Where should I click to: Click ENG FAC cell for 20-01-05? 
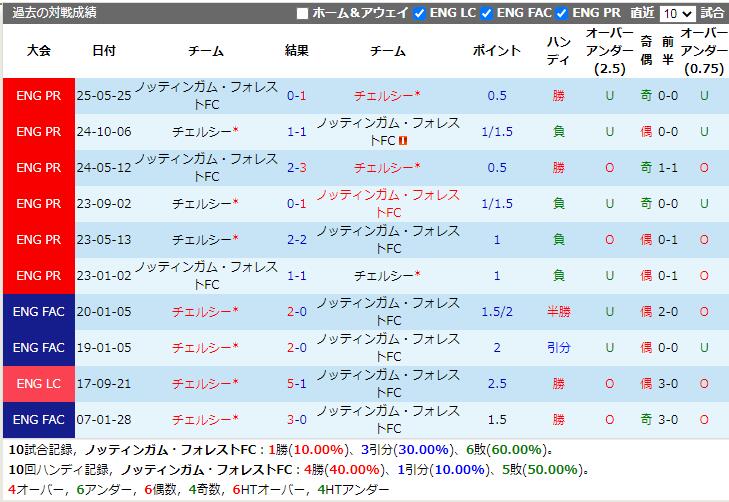click(x=39, y=312)
